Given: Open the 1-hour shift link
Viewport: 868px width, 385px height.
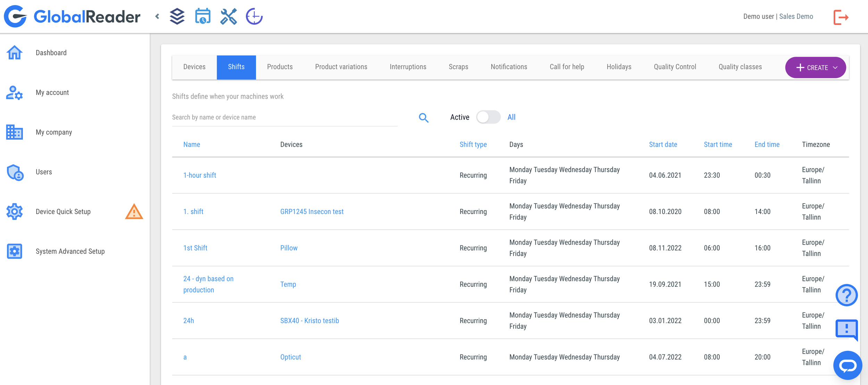Looking at the screenshot, I should coord(200,175).
